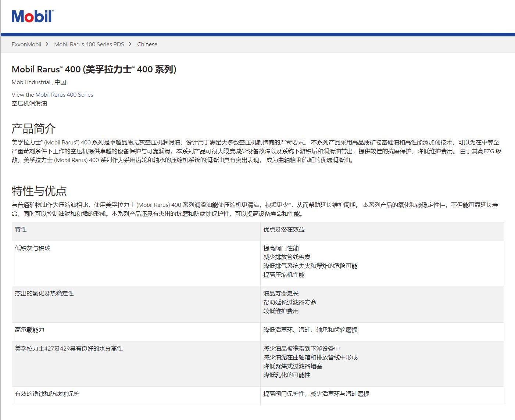515x420 pixels.
Task: Click the Mobil logo
Action: click(33, 17)
